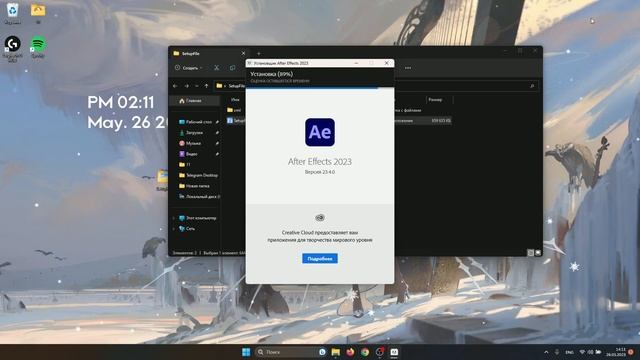The height and width of the screenshot is (360, 640).
Task: Minimize the After Effects installer window
Action: (356, 63)
